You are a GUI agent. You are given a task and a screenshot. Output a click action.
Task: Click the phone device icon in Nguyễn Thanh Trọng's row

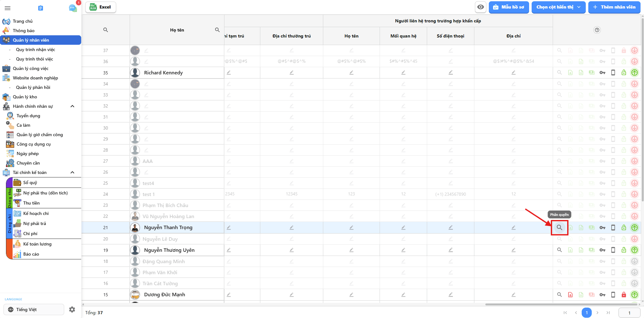[x=613, y=228]
